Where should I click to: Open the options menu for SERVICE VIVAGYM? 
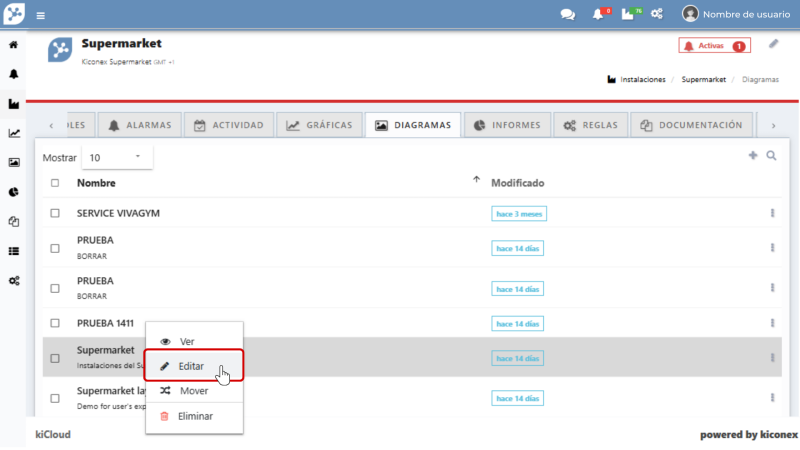click(772, 213)
